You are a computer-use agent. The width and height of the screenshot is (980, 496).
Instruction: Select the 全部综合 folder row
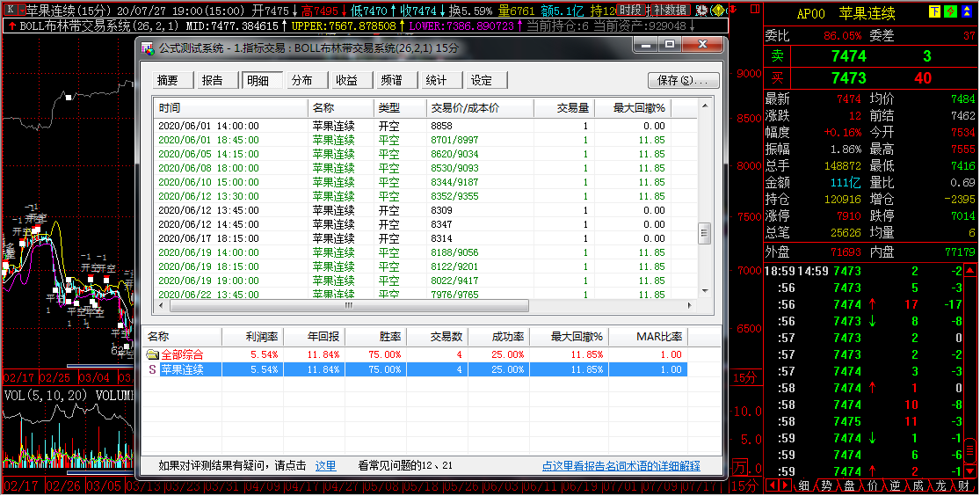(x=181, y=354)
